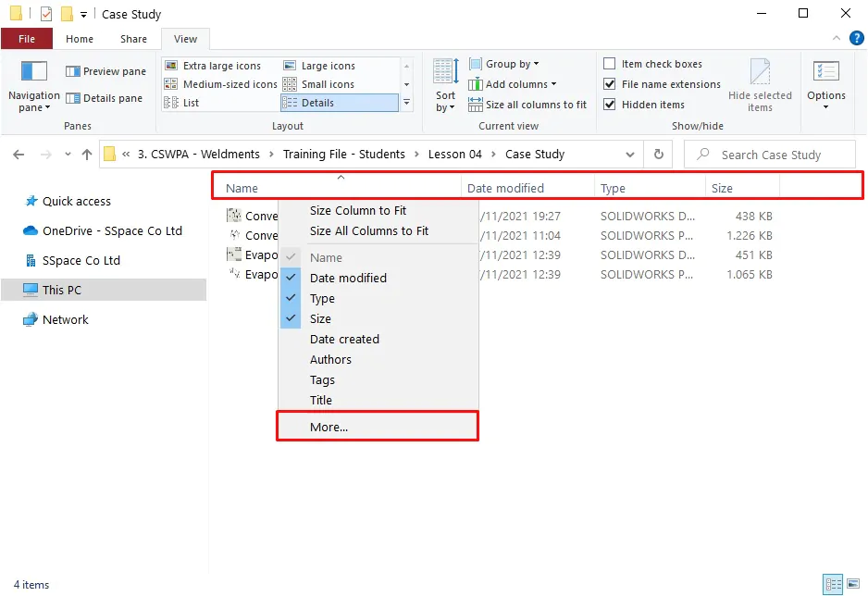Expand hidden breadcrumb path chevrons
Image resolution: width=868 pixels, height=596 pixels.
coord(126,155)
